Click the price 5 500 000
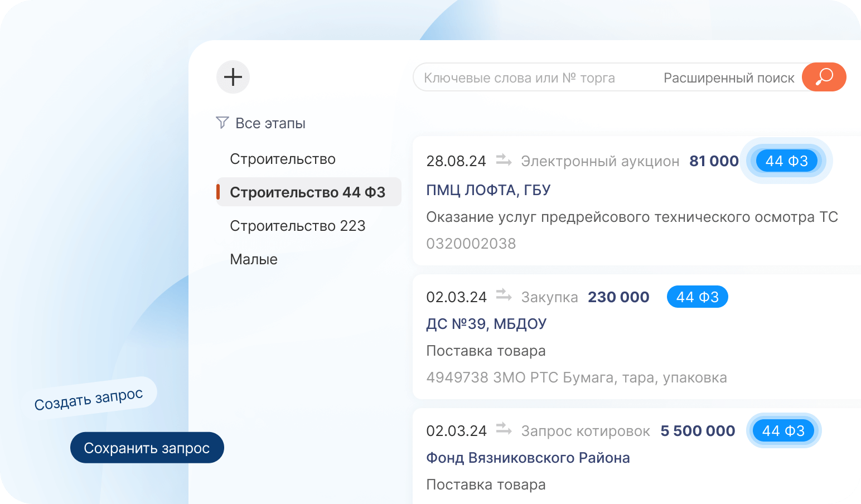Screen dimensions: 861x504 tap(698, 431)
